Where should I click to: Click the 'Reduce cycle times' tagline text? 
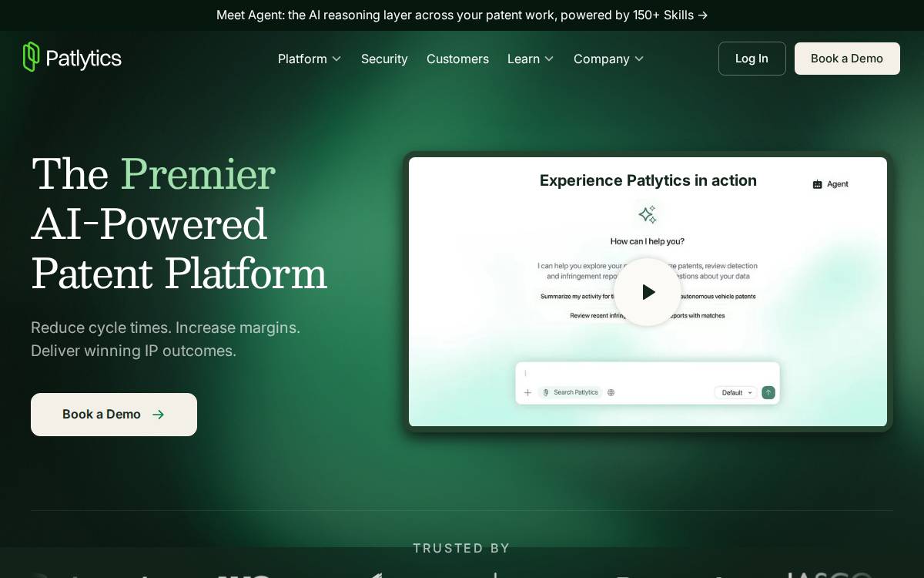pyautogui.click(x=166, y=339)
